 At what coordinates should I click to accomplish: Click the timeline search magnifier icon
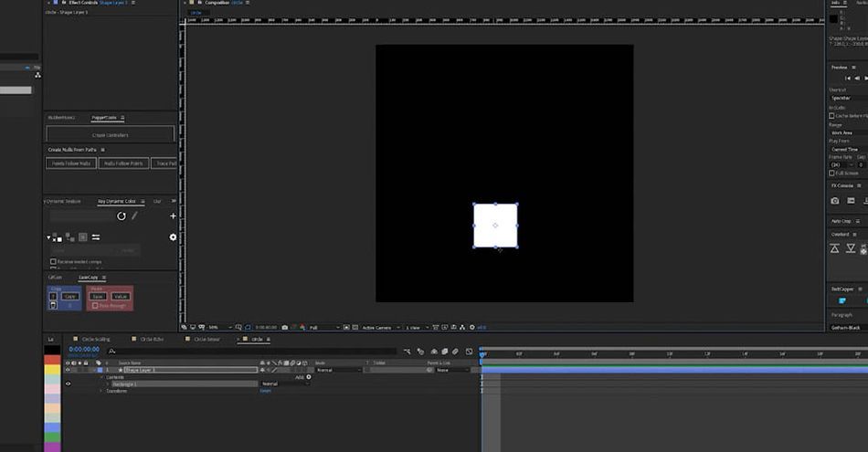coord(111,352)
